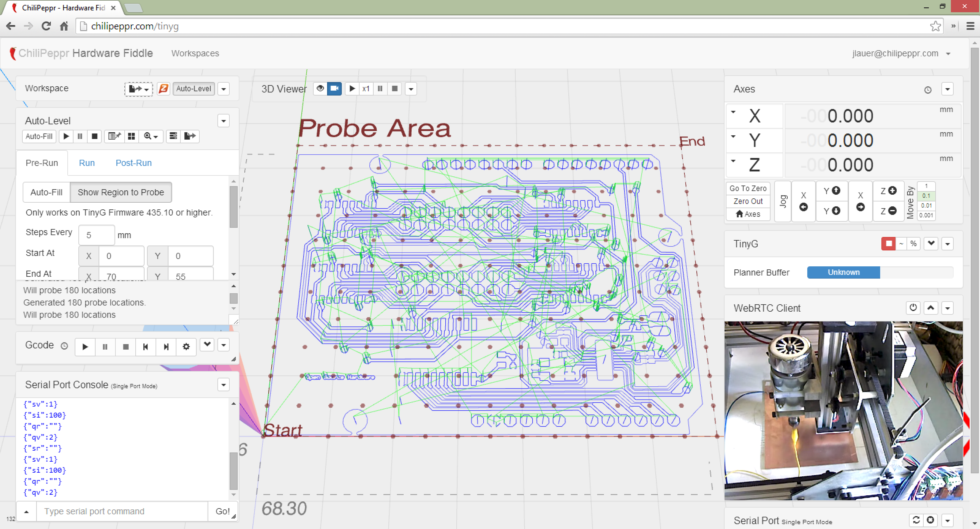
Task: Open the Serial Port Console dropdown
Action: coord(223,385)
